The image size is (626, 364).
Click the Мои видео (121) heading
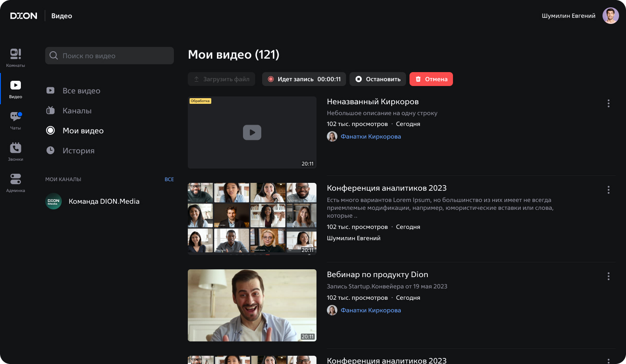(233, 55)
